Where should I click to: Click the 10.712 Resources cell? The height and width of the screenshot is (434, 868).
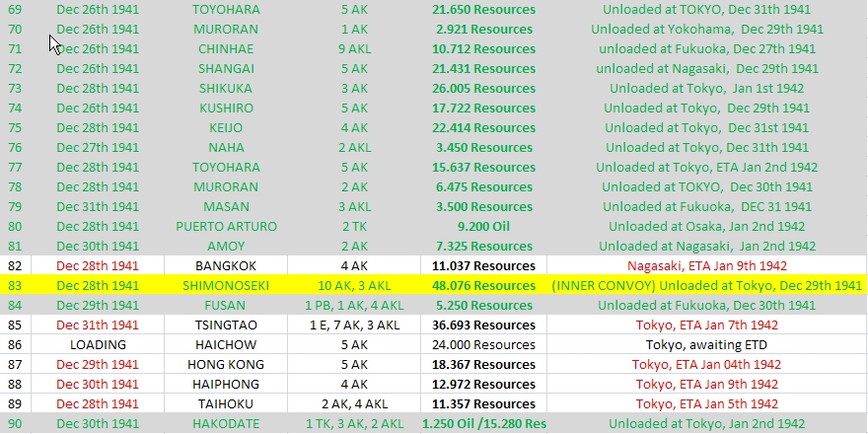(484, 48)
